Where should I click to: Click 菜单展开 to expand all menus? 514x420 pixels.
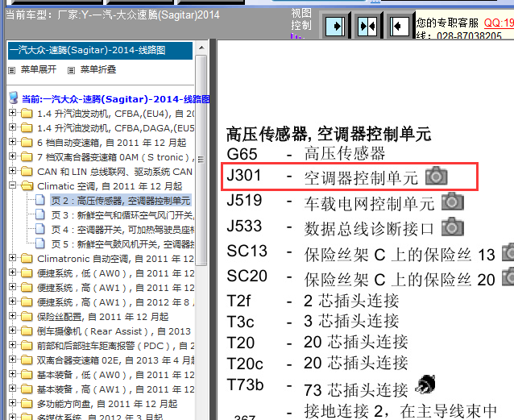[x=39, y=69]
